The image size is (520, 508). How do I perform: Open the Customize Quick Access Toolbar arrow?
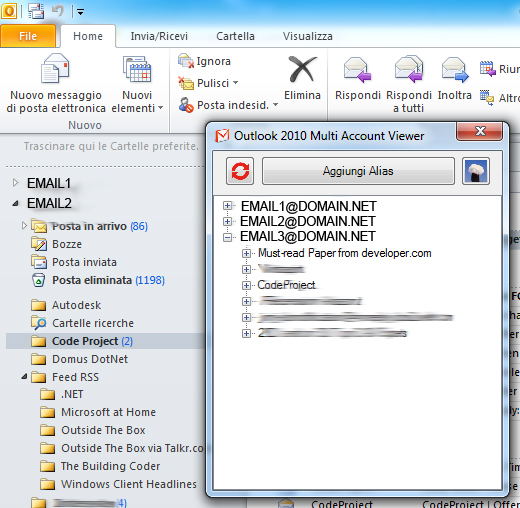pyautogui.click(x=81, y=12)
